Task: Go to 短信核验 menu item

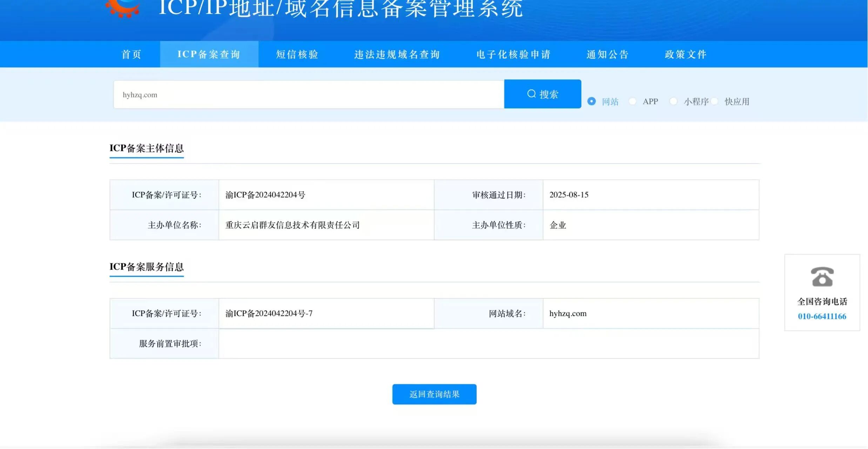Action: click(297, 54)
